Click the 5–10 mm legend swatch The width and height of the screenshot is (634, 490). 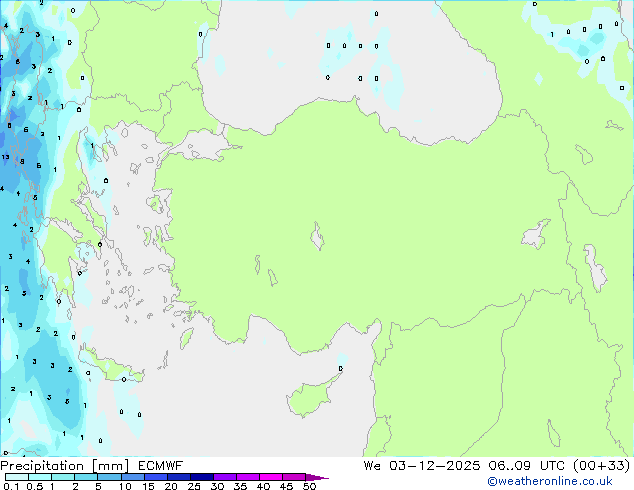tap(109, 477)
